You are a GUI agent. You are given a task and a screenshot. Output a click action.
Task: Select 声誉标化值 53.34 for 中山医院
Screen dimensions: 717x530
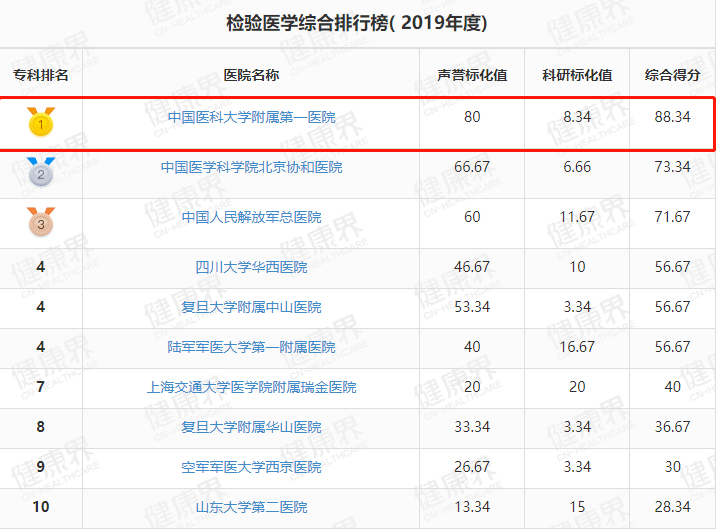[472, 306]
